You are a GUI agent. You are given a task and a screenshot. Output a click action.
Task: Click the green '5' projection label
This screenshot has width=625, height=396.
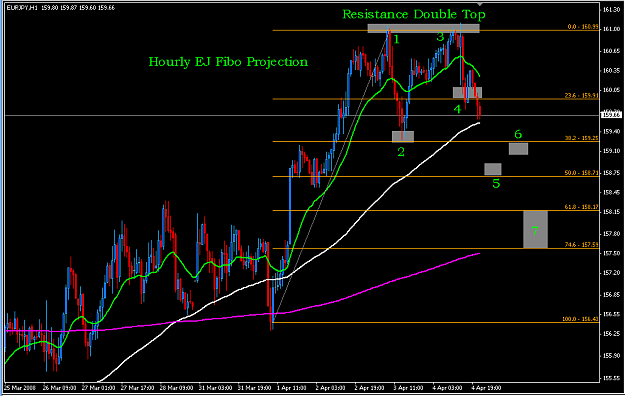tap(496, 184)
